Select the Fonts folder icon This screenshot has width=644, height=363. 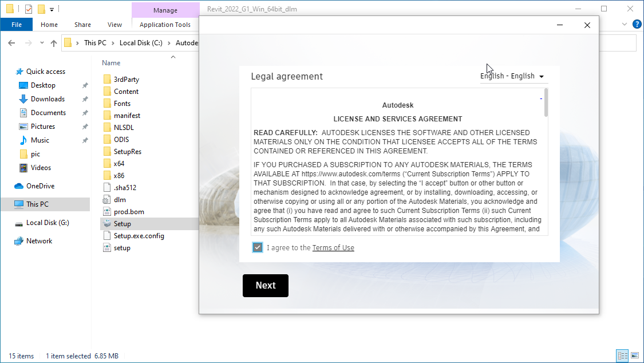point(107,103)
